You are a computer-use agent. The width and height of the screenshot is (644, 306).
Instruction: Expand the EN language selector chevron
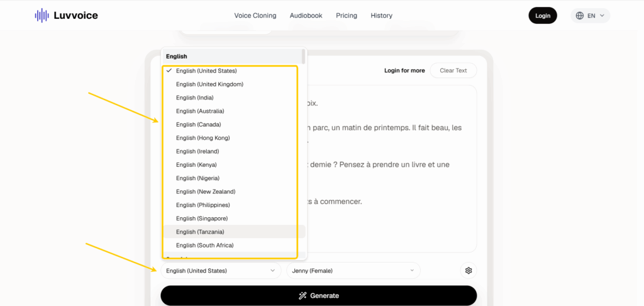pos(602,16)
